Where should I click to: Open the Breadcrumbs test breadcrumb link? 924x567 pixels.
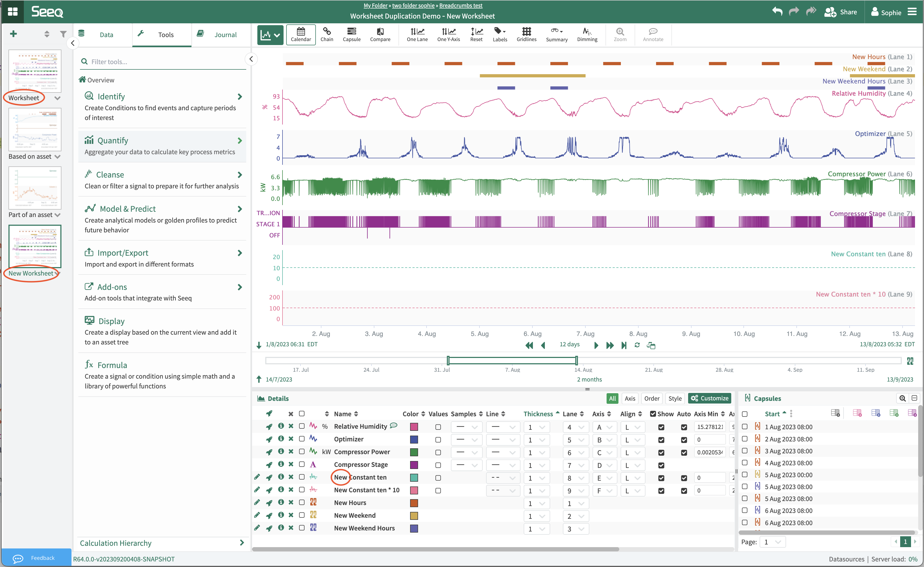coord(461,5)
